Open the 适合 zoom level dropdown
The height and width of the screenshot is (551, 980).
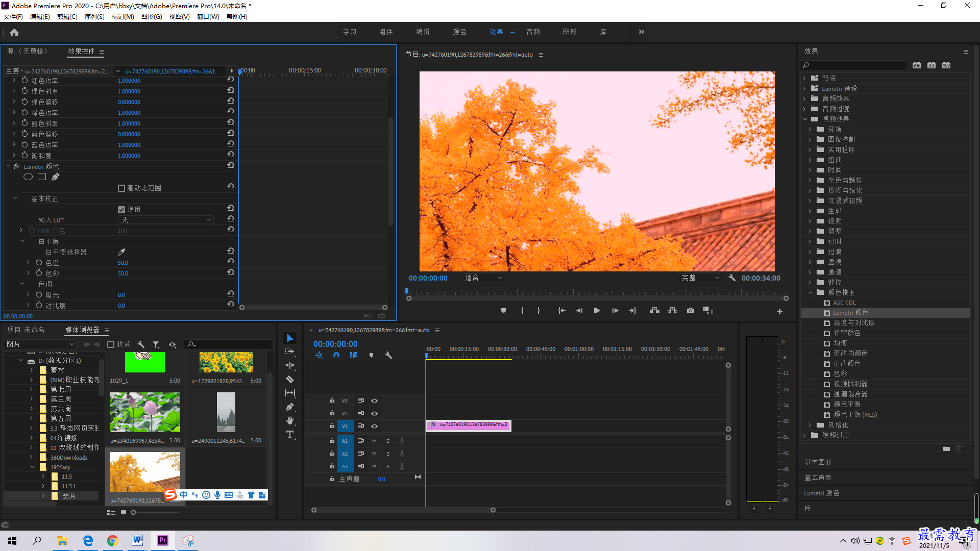483,278
